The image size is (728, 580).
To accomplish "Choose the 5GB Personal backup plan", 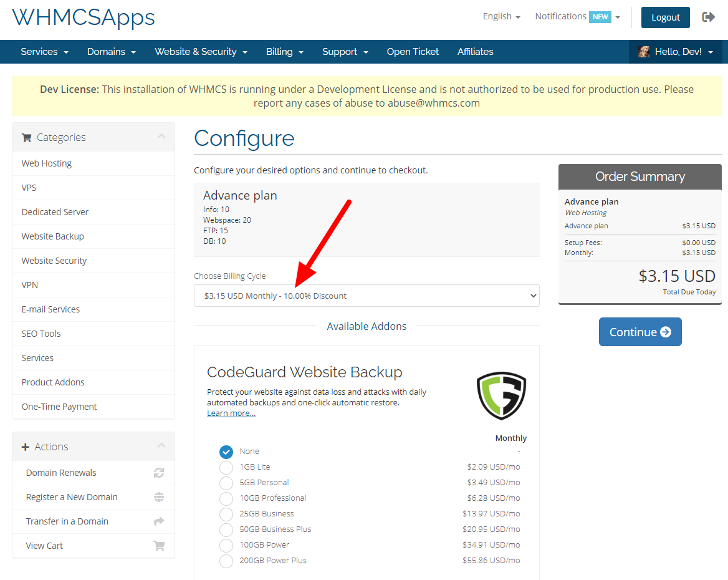I will tap(226, 483).
